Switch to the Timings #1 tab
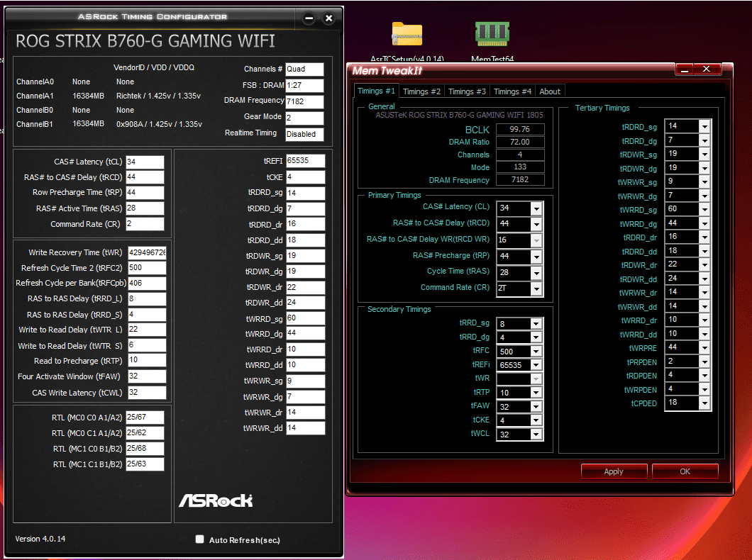The height and width of the screenshot is (560, 752). 376,91
